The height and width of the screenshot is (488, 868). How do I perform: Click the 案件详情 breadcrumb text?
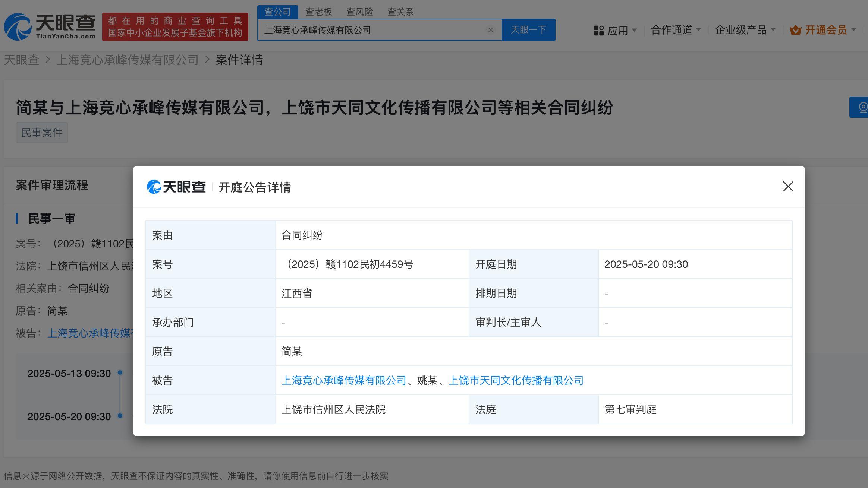(x=239, y=60)
